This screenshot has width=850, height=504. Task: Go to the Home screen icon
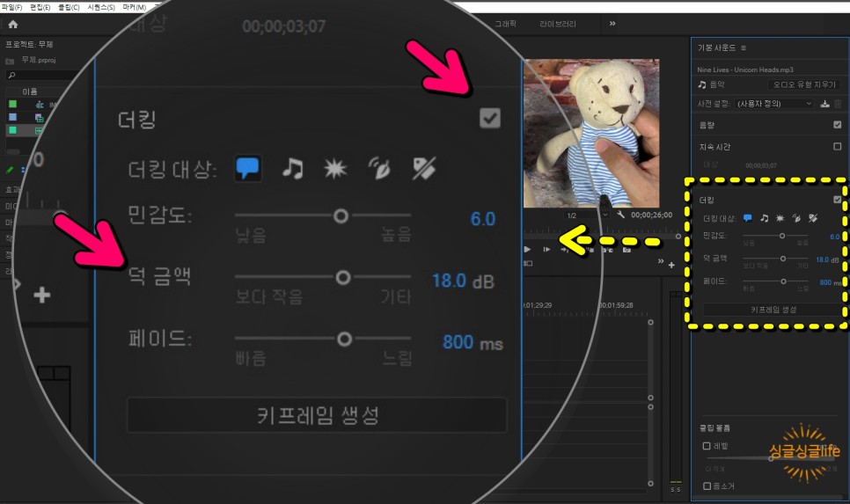pyautogui.click(x=13, y=25)
